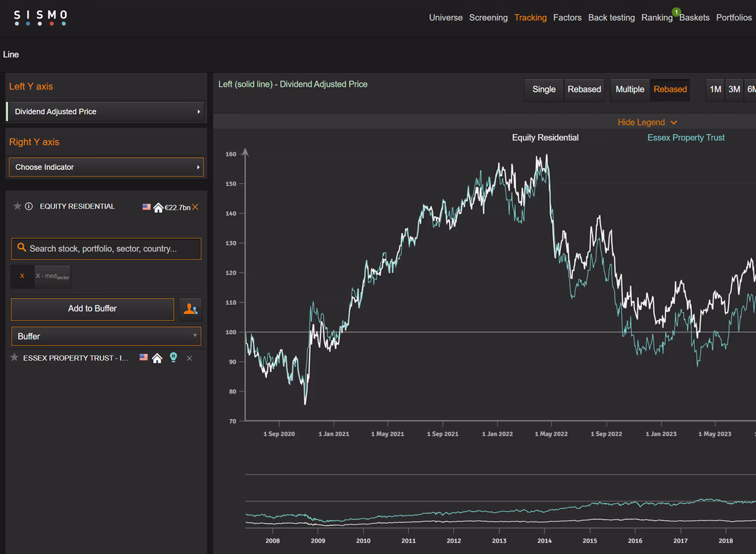Go to the Universe tab

coord(445,18)
